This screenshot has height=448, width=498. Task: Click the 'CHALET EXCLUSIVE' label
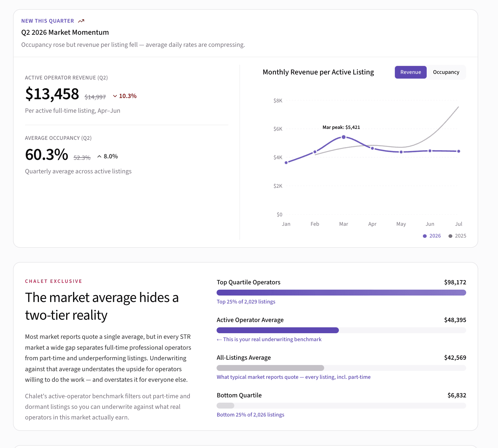(54, 281)
